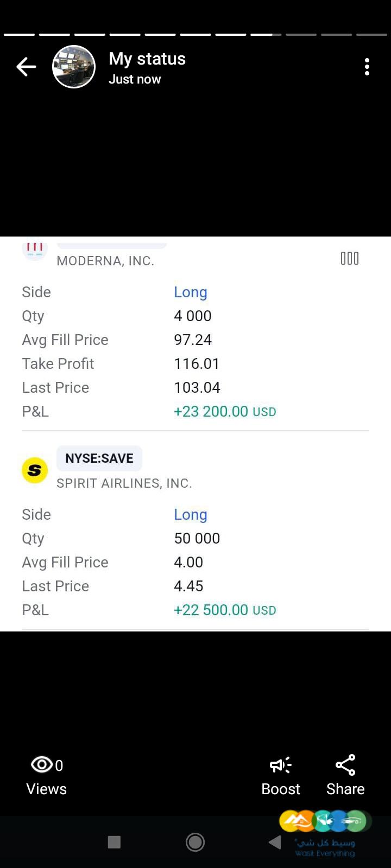Tap the Views label text
Screen dimensions: 391x868
47,789
